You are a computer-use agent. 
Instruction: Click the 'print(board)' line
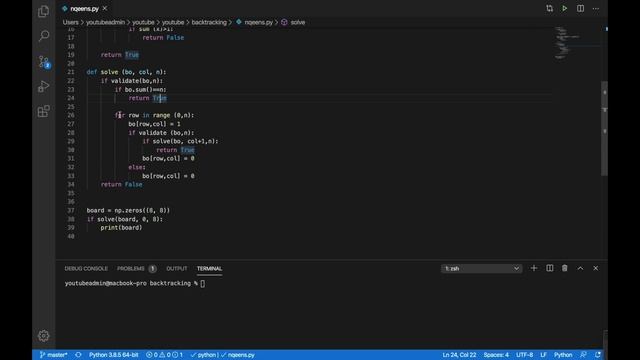[121, 227]
